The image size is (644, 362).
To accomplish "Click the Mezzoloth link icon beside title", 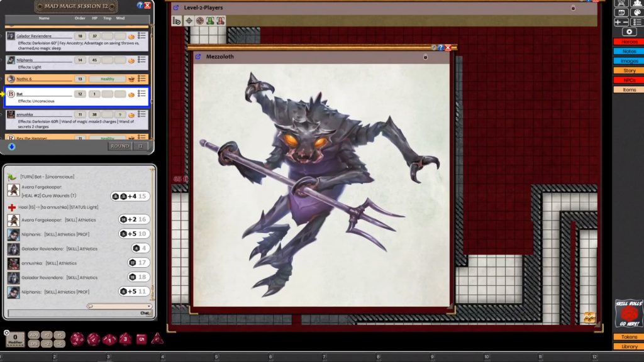I will click(198, 57).
